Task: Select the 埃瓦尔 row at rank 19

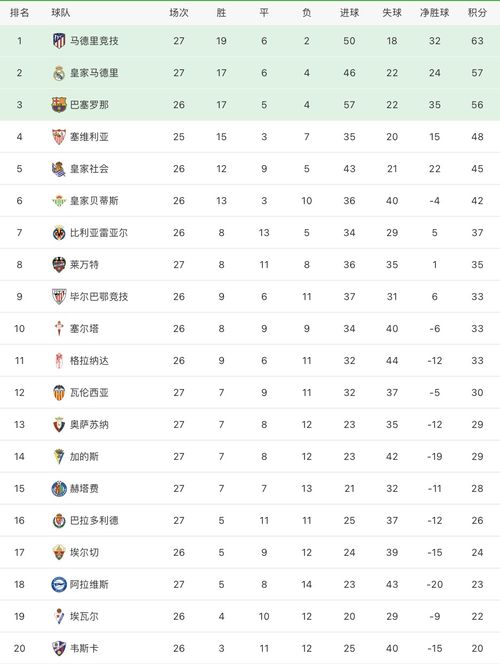Action: pyautogui.click(x=250, y=617)
